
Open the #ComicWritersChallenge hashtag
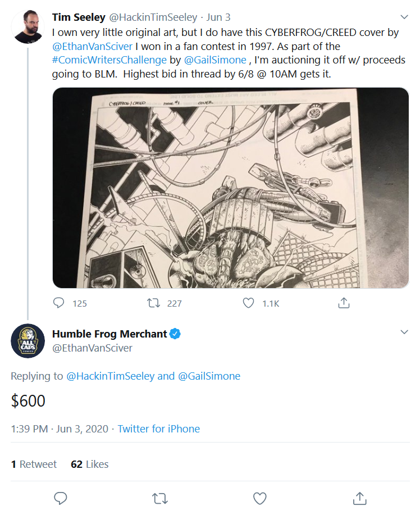click(109, 60)
